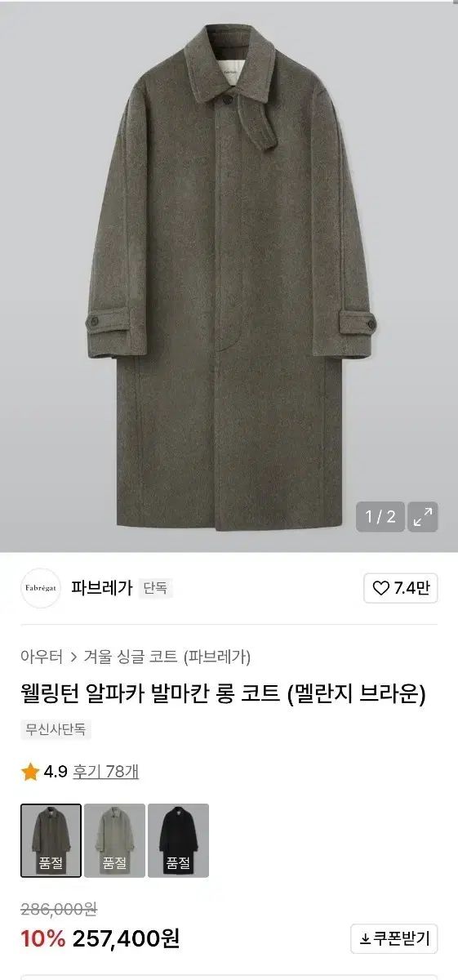Tap the 257,400원 sale price
The height and width of the screenshot is (980, 458).
[126, 939]
